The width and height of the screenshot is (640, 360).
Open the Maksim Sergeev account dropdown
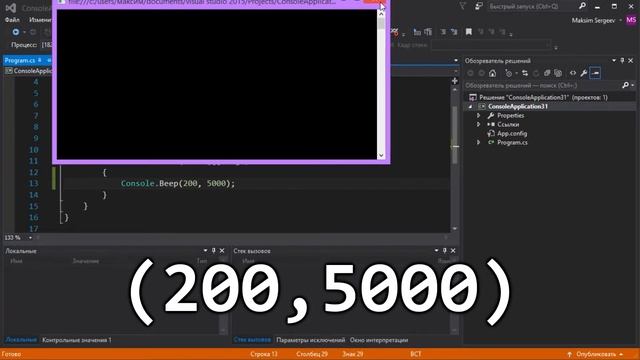click(620, 20)
